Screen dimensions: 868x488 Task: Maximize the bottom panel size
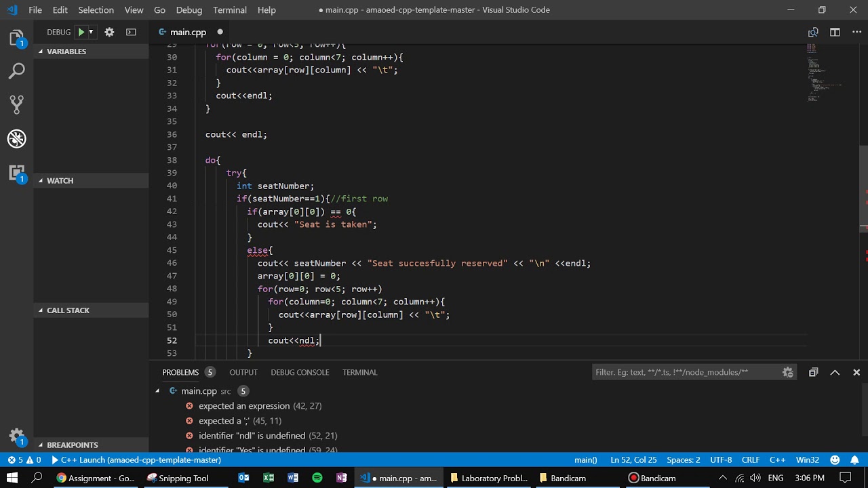(x=835, y=372)
